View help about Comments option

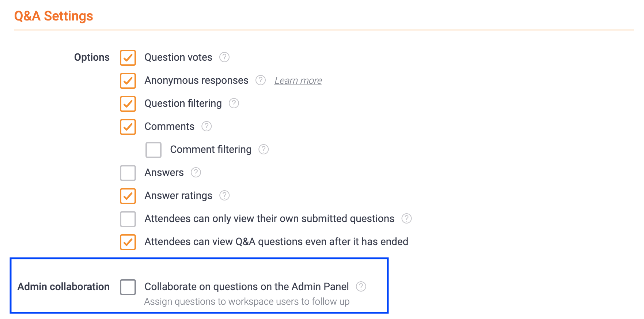coord(207,127)
